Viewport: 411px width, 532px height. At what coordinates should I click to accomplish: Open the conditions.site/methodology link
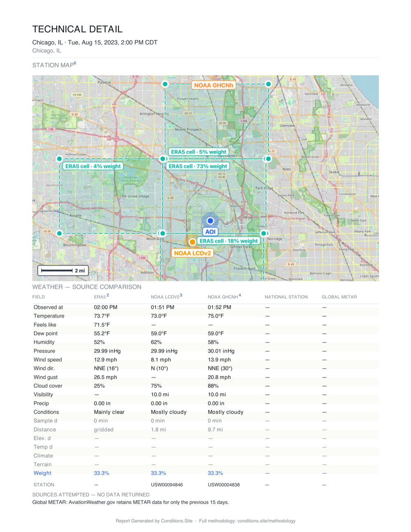(266, 521)
